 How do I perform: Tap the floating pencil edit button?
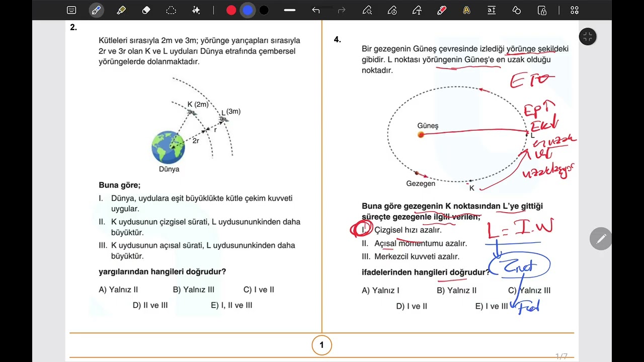601,239
